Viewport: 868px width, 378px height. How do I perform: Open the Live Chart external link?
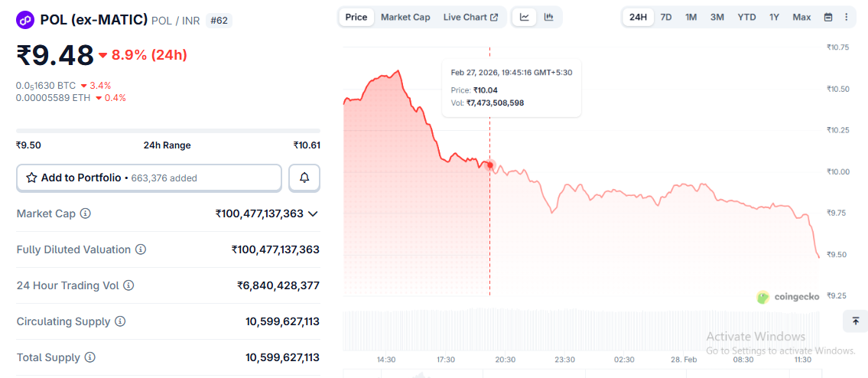(470, 17)
